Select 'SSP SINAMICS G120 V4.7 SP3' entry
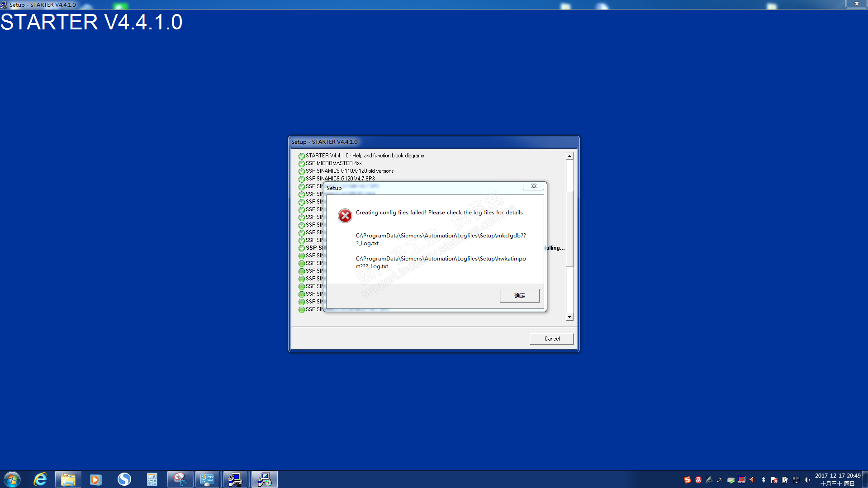 pyautogui.click(x=340, y=179)
